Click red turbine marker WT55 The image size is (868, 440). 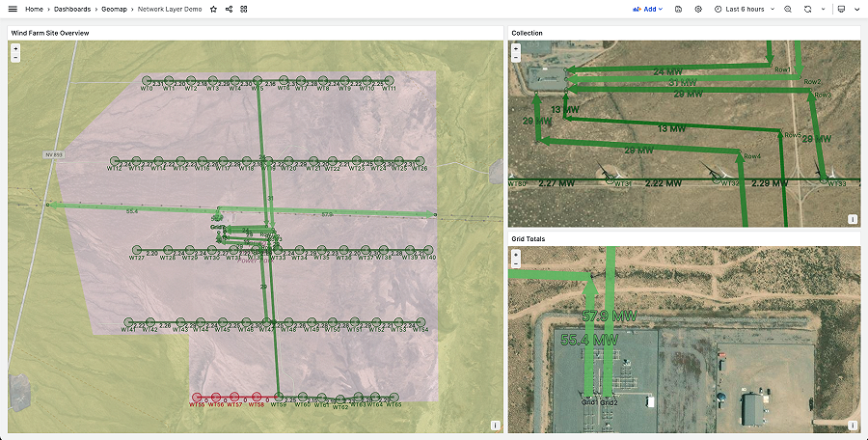pyautogui.click(x=197, y=398)
